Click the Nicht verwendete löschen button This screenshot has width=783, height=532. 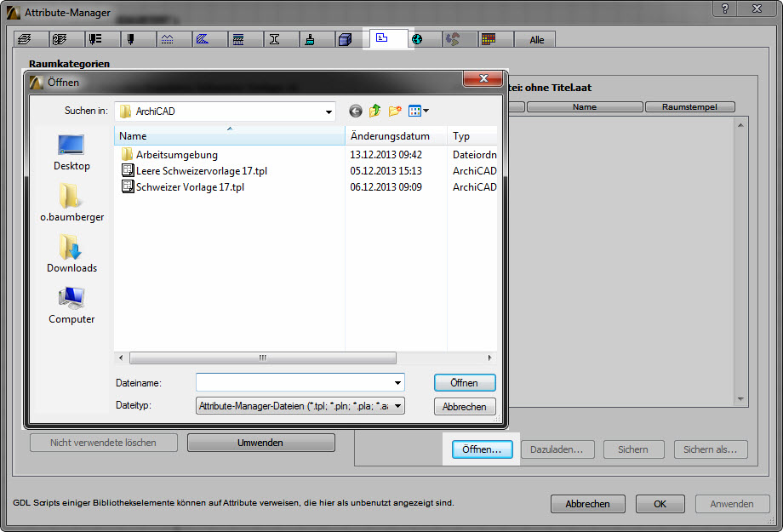coord(103,443)
